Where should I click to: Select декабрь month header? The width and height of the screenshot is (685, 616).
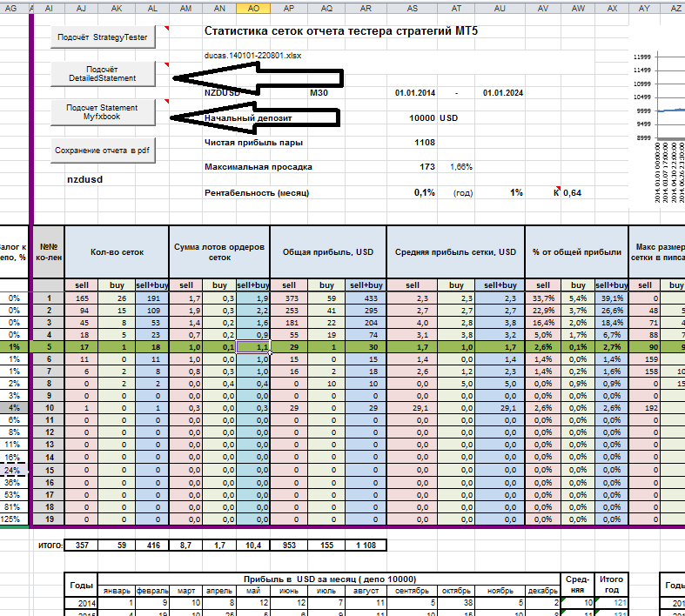point(542,591)
